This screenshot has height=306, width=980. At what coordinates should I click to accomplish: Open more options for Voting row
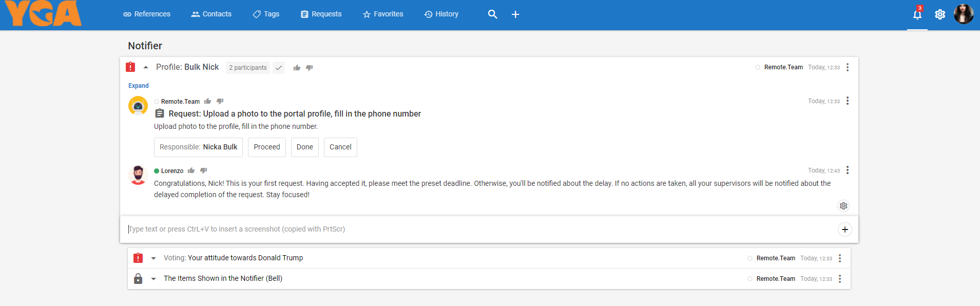click(x=840, y=258)
